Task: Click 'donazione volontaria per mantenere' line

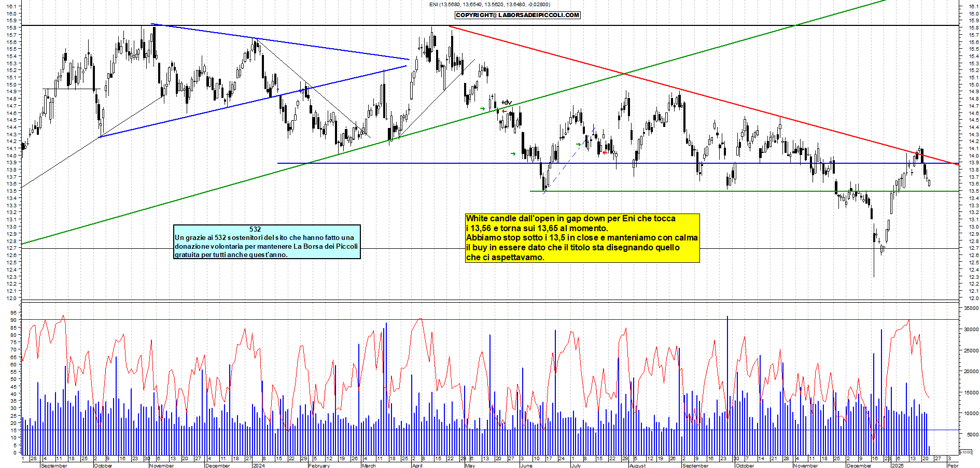Action: coord(266,246)
